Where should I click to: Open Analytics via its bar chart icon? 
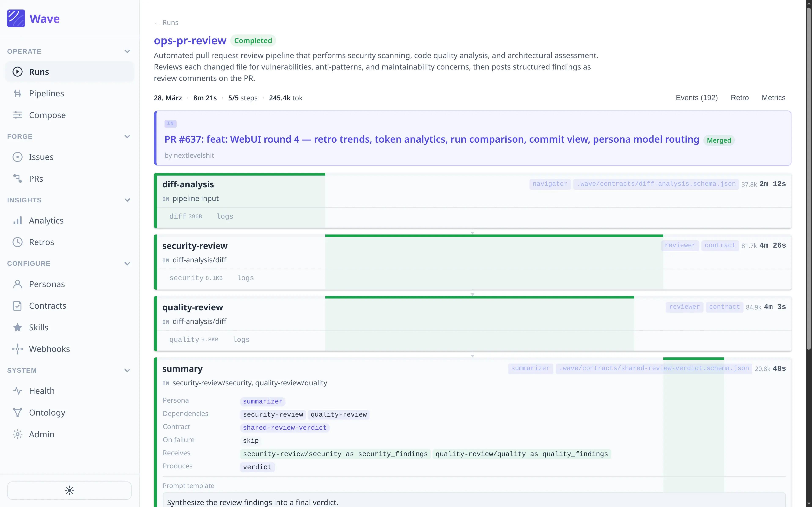[x=18, y=221]
